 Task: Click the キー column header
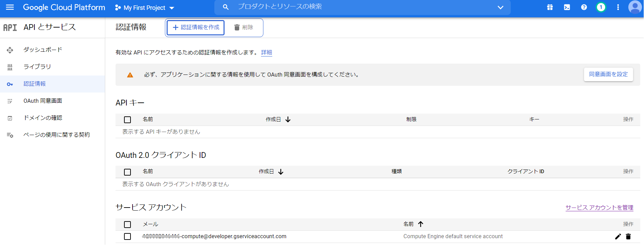click(534, 119)
